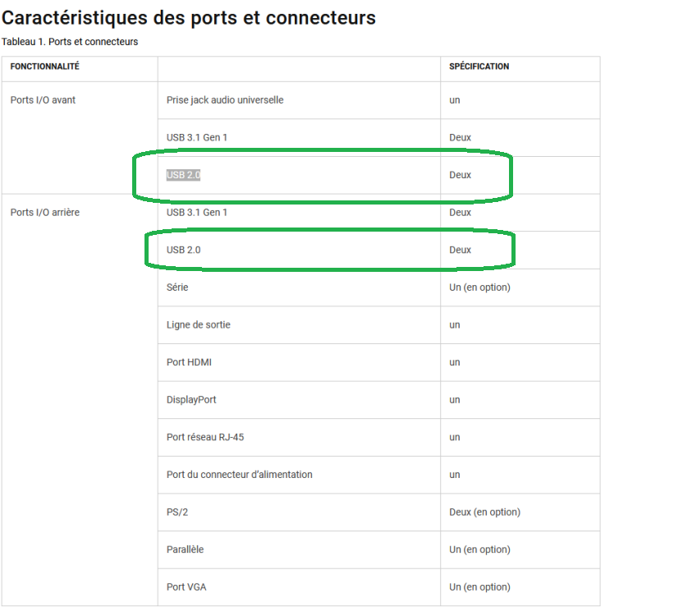The height and width of the screenshot is (616, 674).
Task: Click the FONCTIONNALITÉ column header
Action: point(44,67)
